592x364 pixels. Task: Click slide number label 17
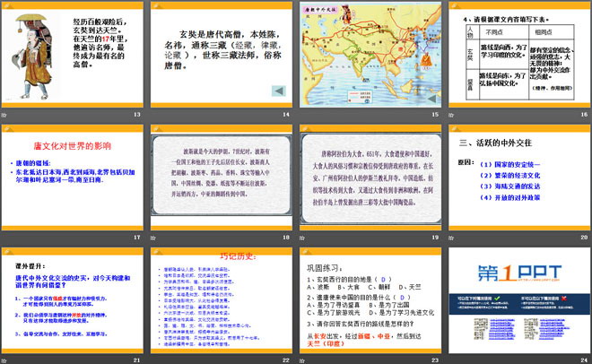136,238
